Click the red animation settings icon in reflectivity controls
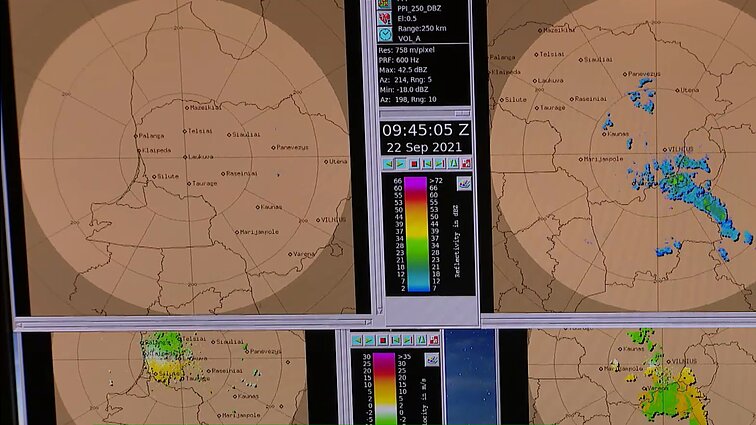 (x=466, y=164)
